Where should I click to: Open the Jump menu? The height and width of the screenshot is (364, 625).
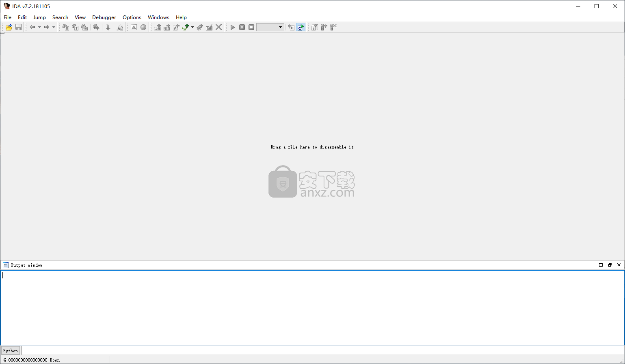[39, 17]
